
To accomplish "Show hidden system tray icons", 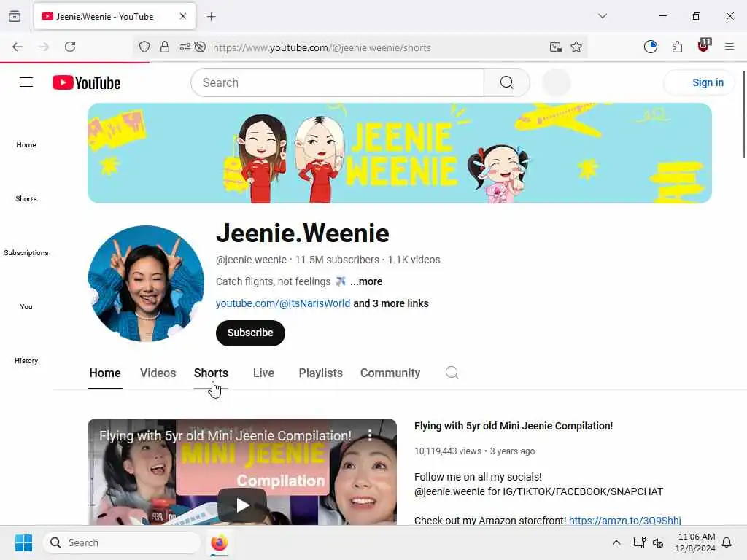I will click(x=616, y=542).
